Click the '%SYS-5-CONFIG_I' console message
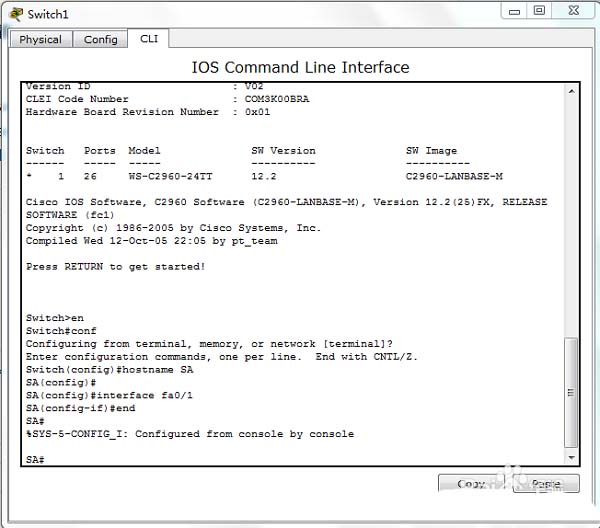Image resolution: width=600 pixels, height=528 pixels. point(190,434)
